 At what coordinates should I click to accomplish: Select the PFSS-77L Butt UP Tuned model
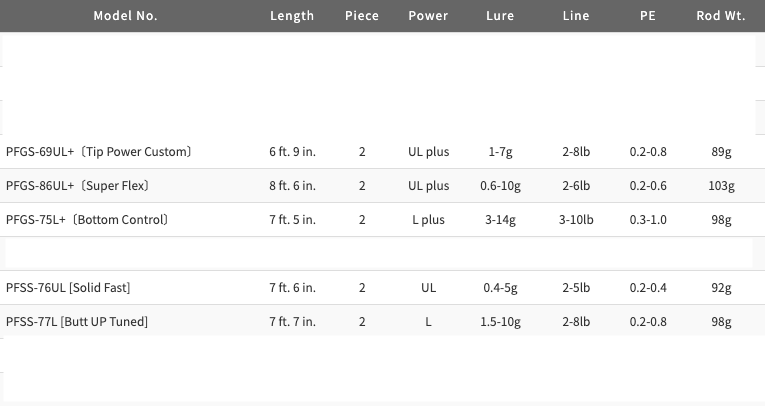[x=77, y=322]
